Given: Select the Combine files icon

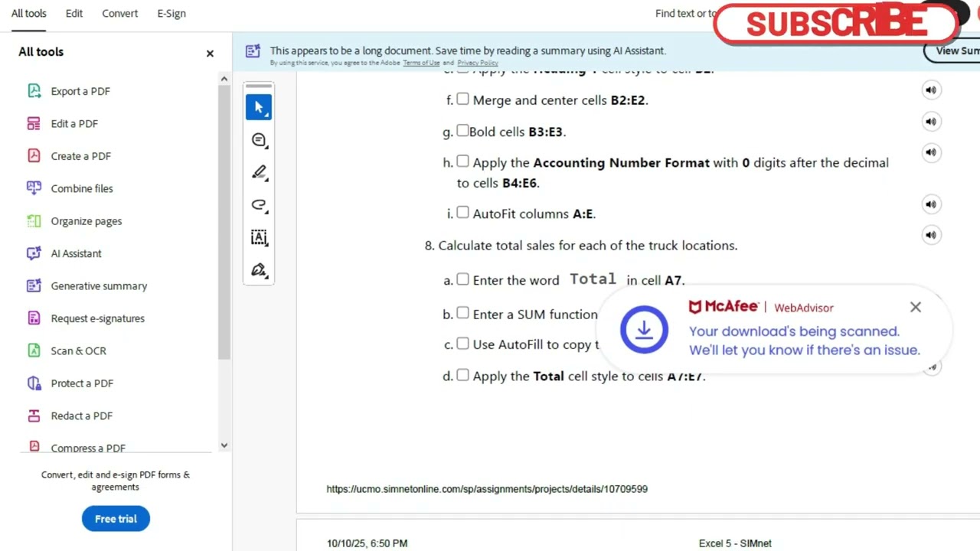Looking at the screenshot, I should pyautogui.click(x=34, y=188).
